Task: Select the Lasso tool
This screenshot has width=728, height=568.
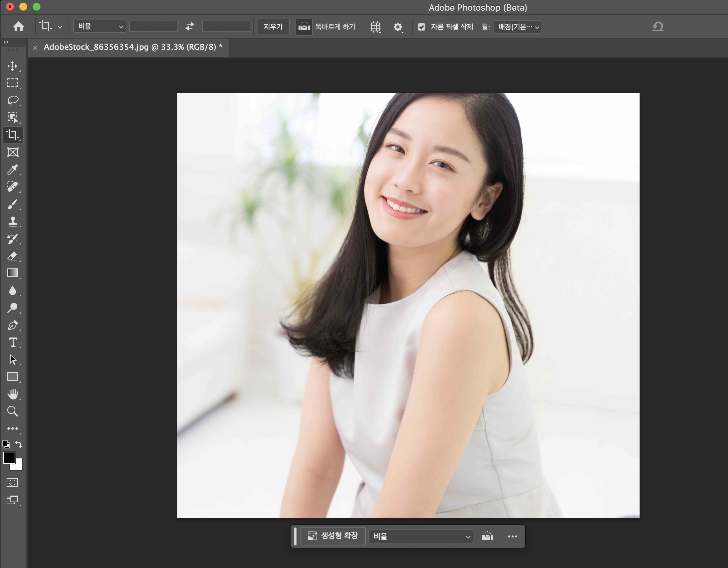Action: coord(13,100)
